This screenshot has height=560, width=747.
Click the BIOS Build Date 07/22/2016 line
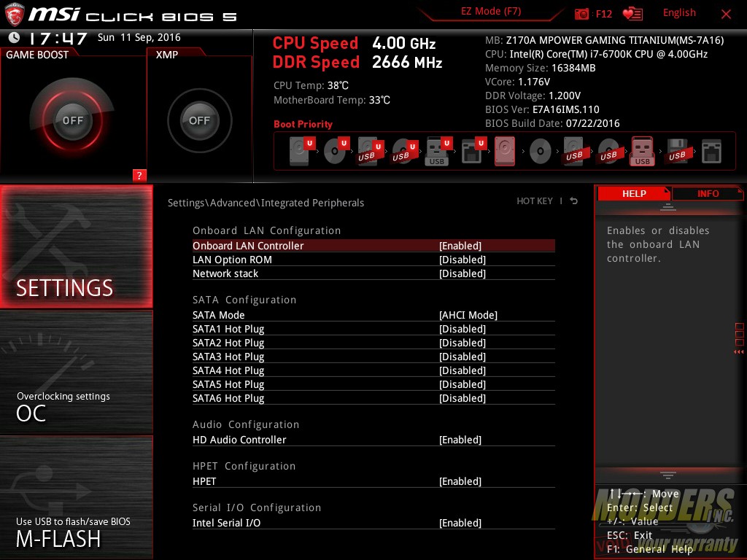[x=552, y=123]
